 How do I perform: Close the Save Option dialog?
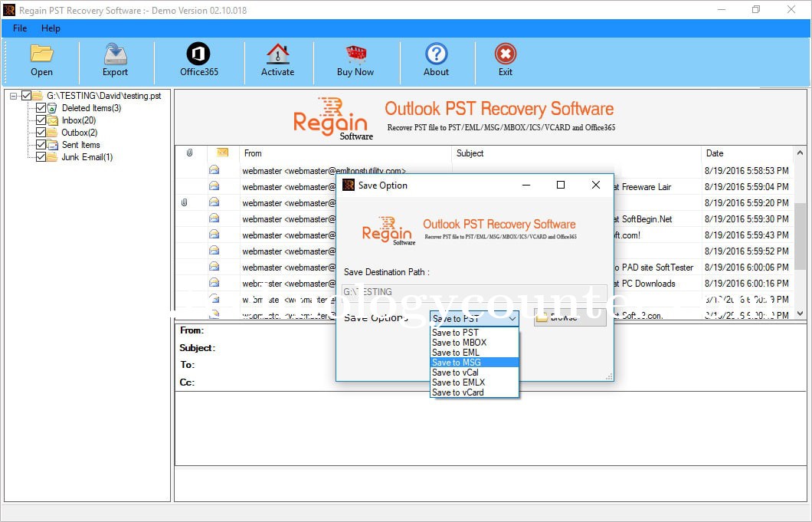coord(595,185)
